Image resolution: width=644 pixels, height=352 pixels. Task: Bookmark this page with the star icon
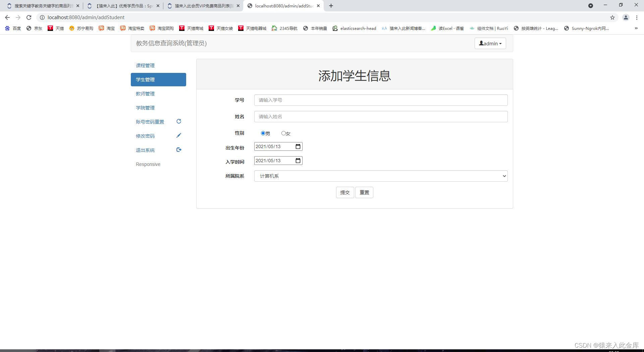click(612, 17)
